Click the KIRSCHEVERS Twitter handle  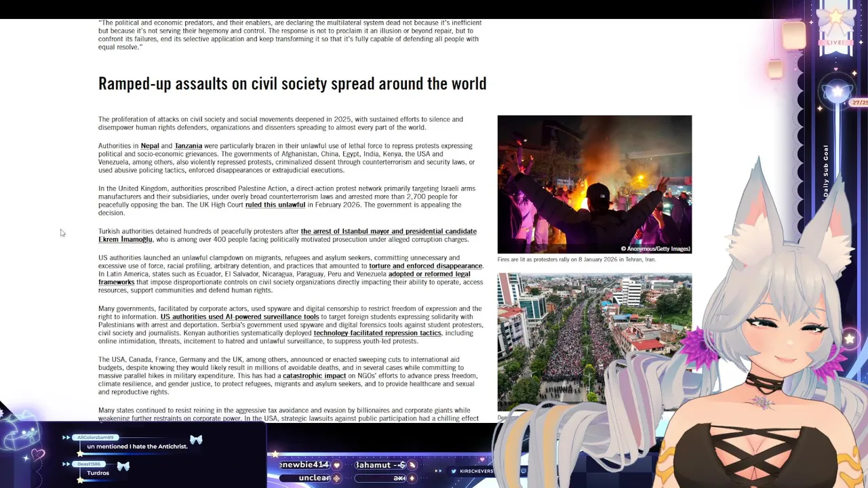tap(476, 471)
